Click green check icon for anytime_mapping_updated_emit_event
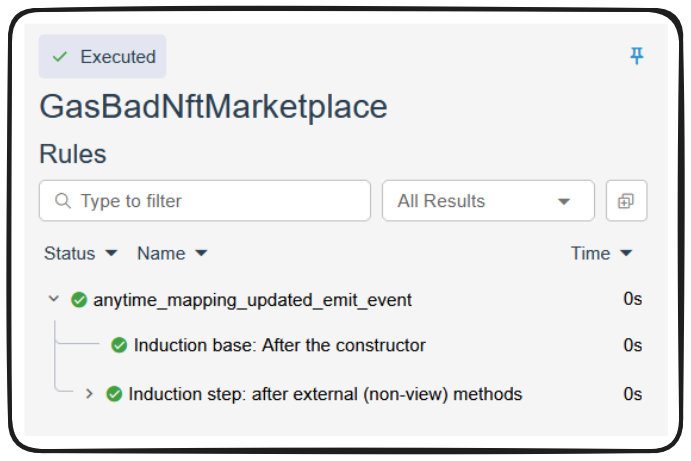This screenshot has height=461, width=691. [x=79, y=300]
